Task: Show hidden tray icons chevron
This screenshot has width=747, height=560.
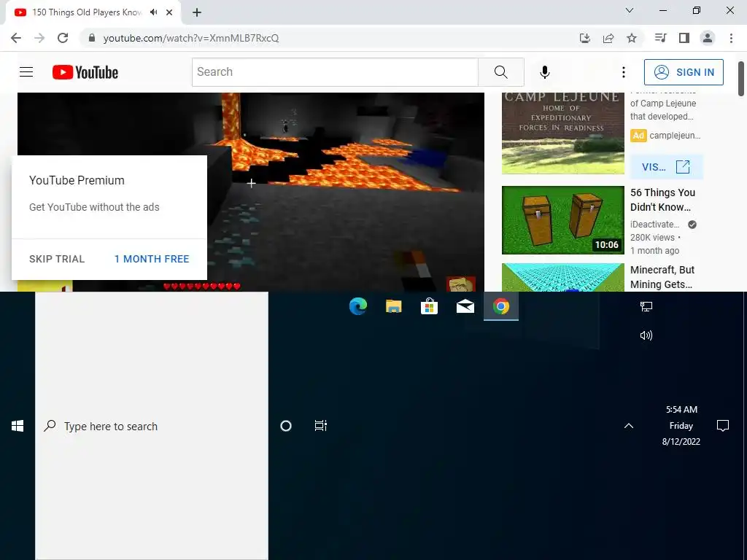Action: [629, 426]
